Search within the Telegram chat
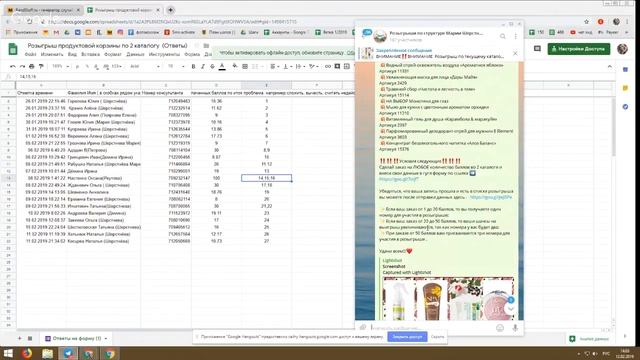The image size is (640, 360). tap(502, 36)
